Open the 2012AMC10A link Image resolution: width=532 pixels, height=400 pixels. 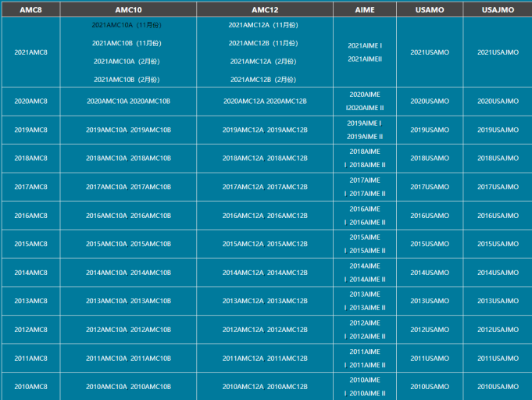coord(106,330)
